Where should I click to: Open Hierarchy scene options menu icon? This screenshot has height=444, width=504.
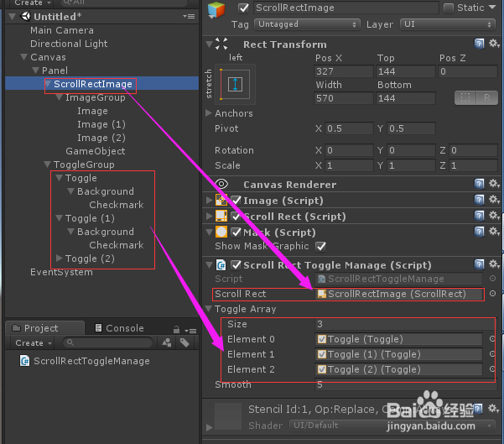coord(189,16)
